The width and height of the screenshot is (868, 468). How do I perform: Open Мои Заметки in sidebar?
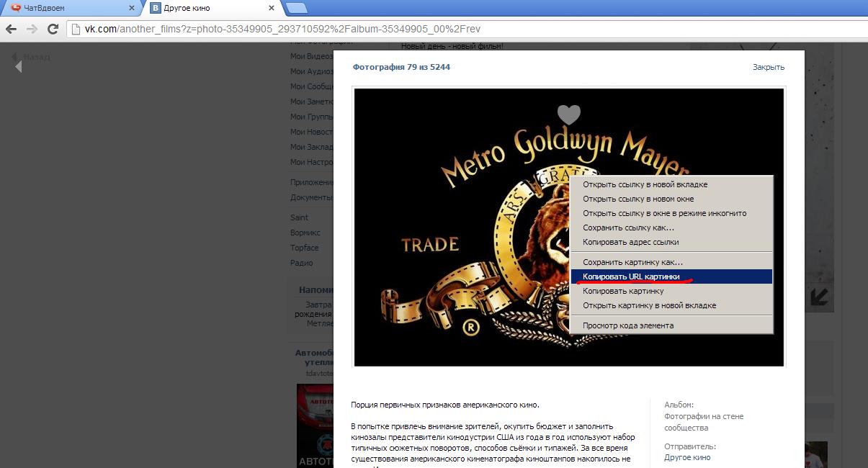tap(311, 102)
